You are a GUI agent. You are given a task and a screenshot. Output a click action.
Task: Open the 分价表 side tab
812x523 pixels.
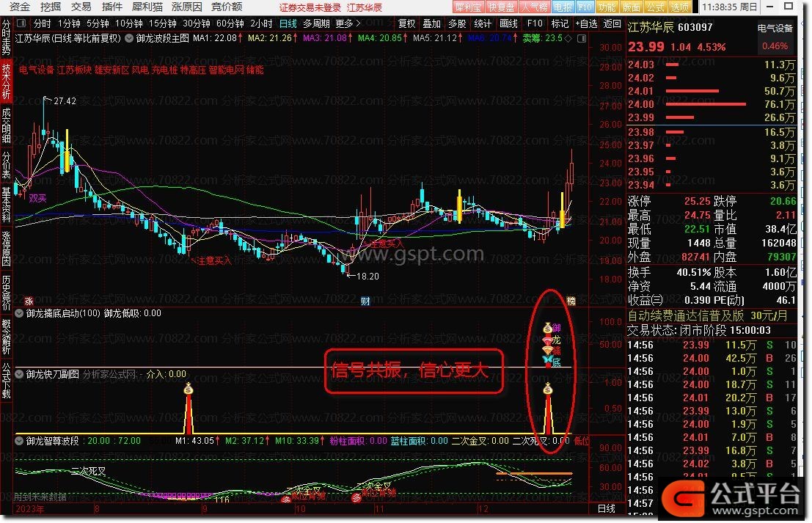pos(6,164)
